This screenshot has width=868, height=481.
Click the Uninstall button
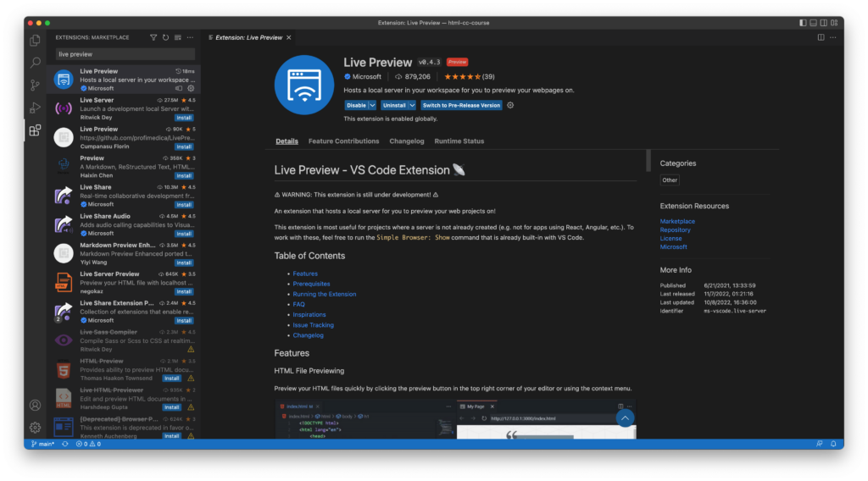(394, 105)
